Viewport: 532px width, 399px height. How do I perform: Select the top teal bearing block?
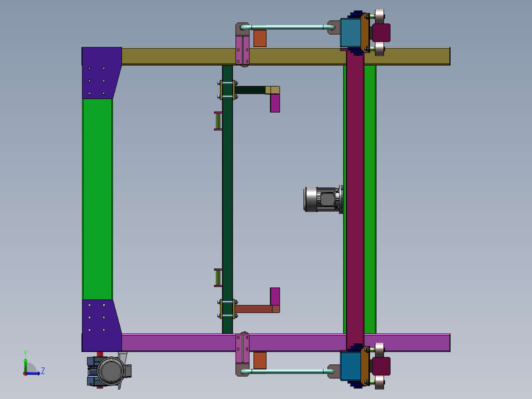(350, 32)
